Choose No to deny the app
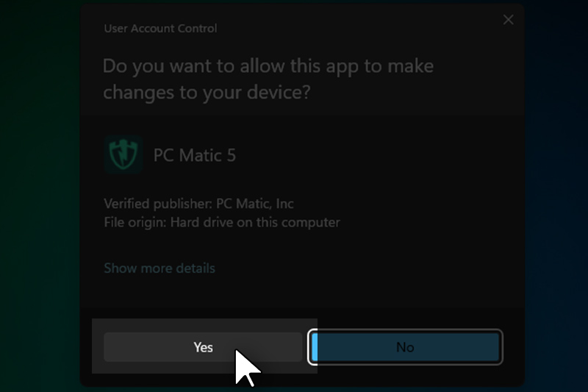The height and width of the screenshot is (392, 588). (x=405, y=347)
